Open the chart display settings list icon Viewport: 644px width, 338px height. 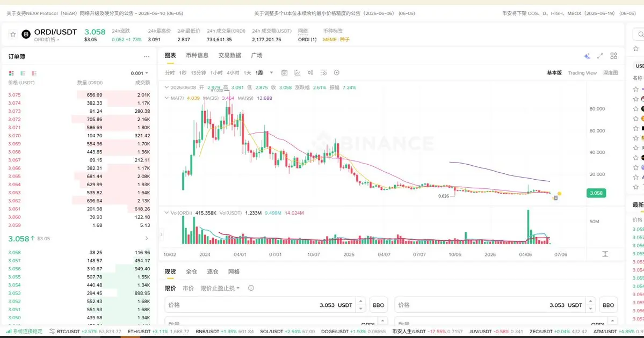tap(324, 72)
